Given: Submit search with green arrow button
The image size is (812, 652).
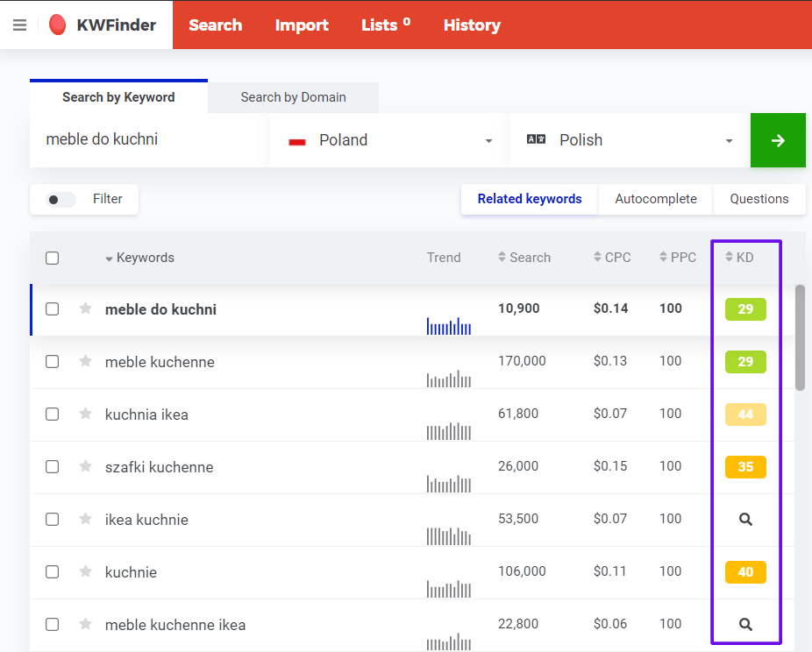Looking at the screenshot, I should point(778,140).
